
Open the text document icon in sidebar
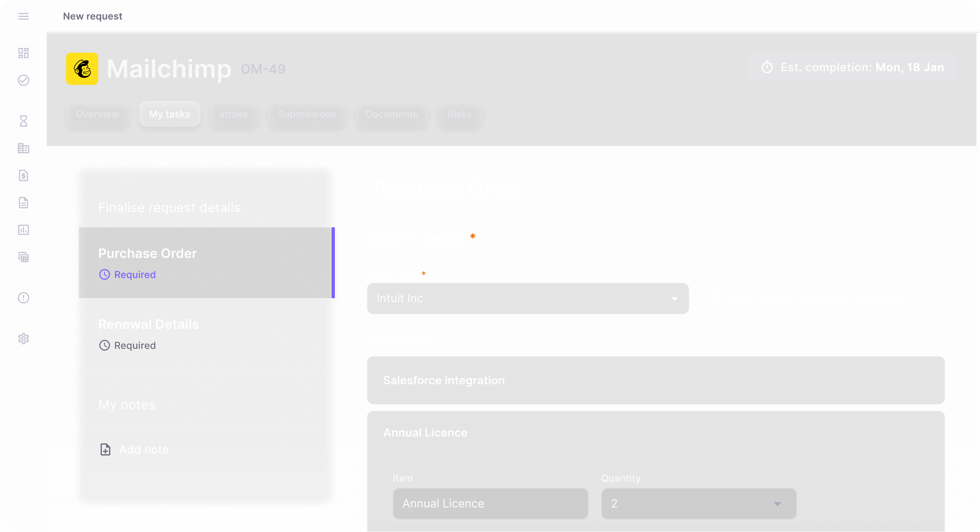coord(23,202)
